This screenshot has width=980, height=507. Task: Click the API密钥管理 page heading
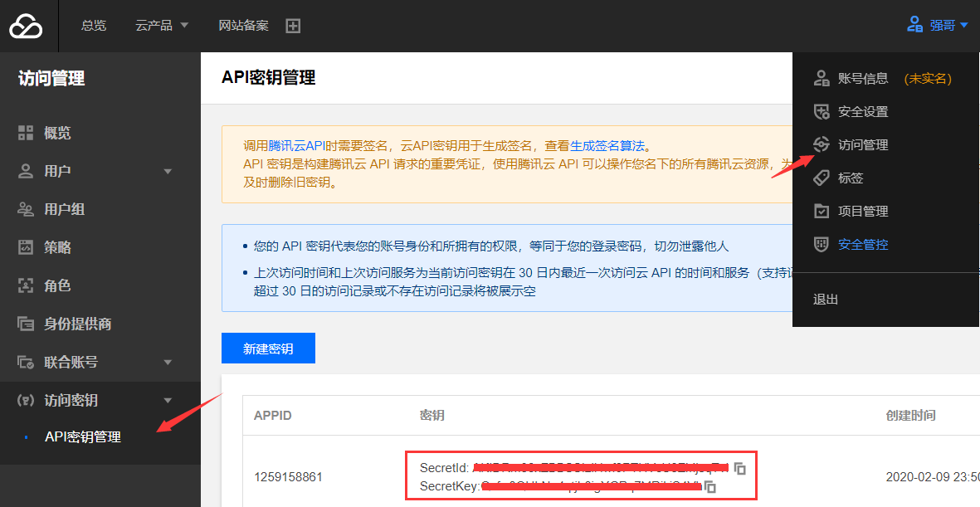[x=268, y=77]
